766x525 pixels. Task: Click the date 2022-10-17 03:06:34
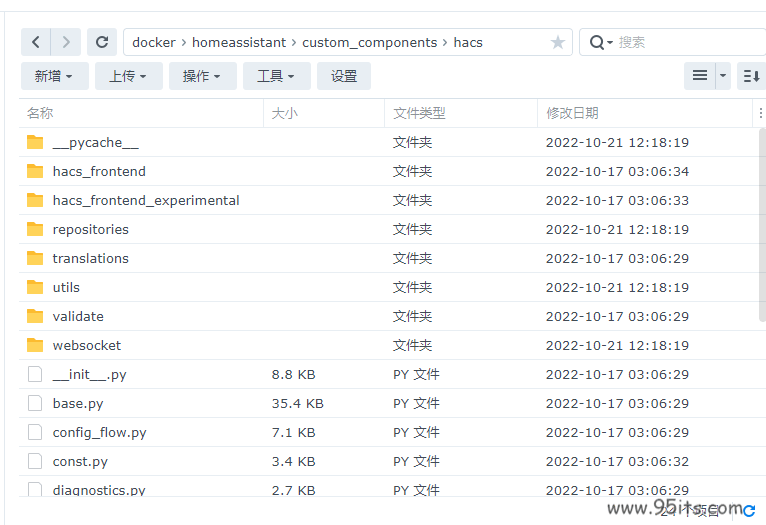(x=617, y=171)
